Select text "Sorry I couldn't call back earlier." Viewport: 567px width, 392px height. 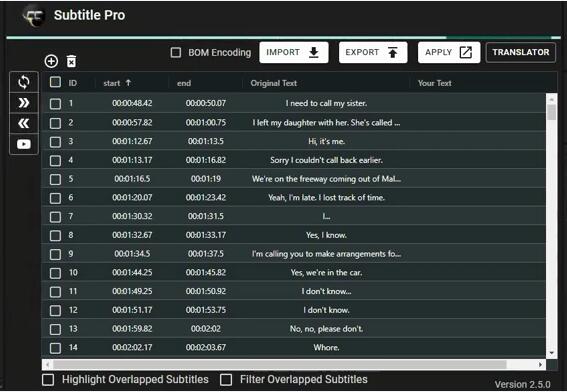[326, 160]
